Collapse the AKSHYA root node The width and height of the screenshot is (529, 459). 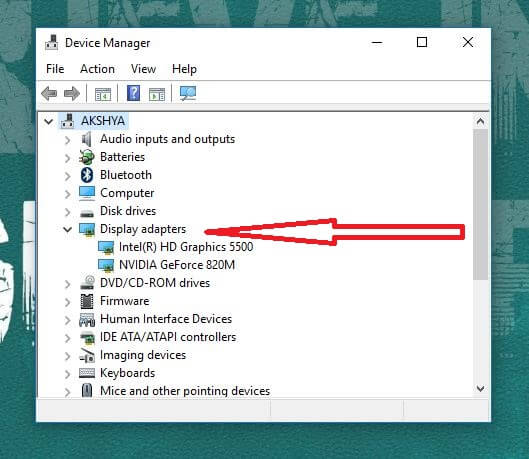pyautogui.click(x=49, y=121)
